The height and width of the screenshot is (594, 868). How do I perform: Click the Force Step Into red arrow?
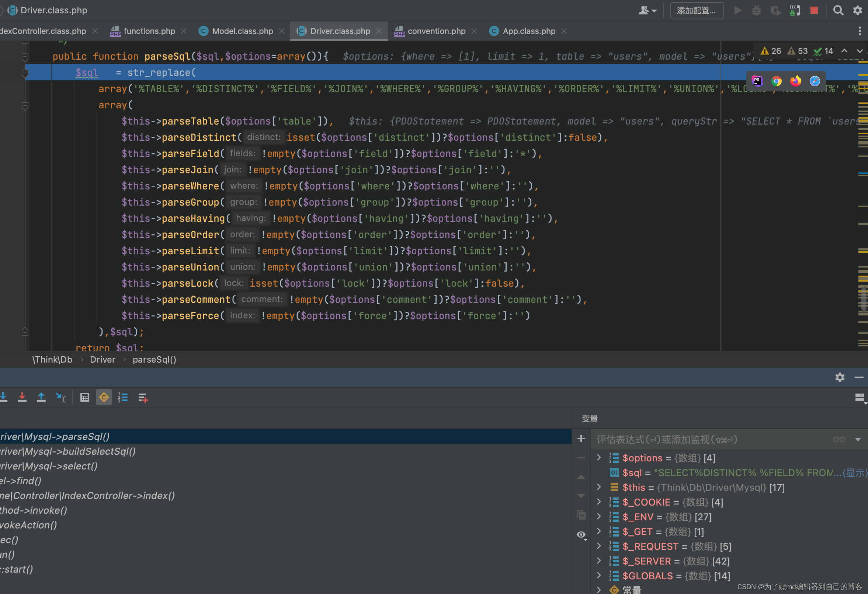[x=22, y=397]
